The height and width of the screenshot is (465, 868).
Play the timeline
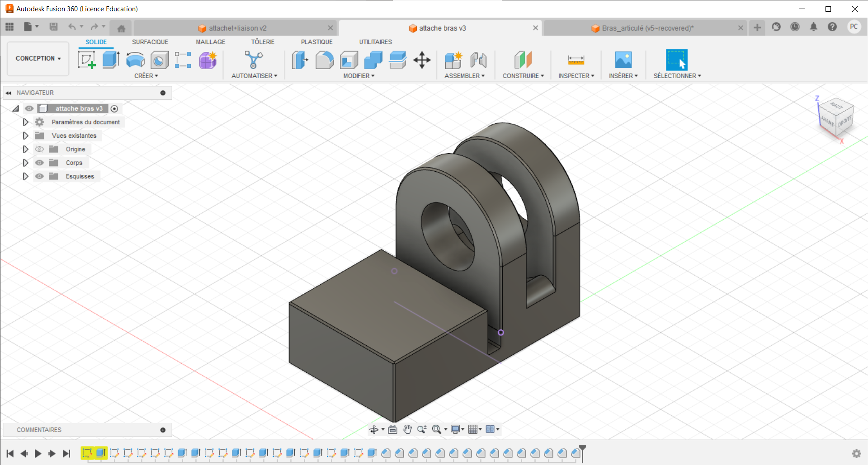click(x=38, y=453)
